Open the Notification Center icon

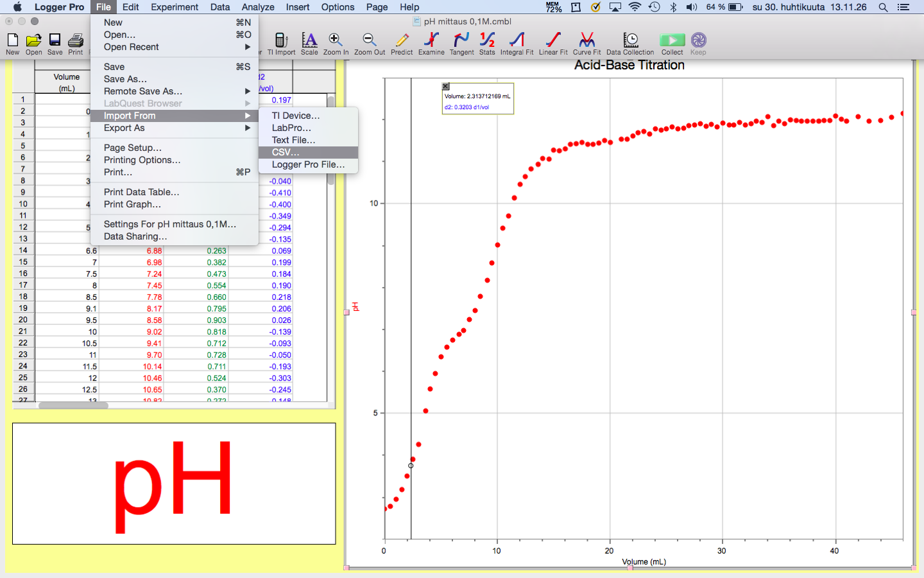tap(903, 7)
